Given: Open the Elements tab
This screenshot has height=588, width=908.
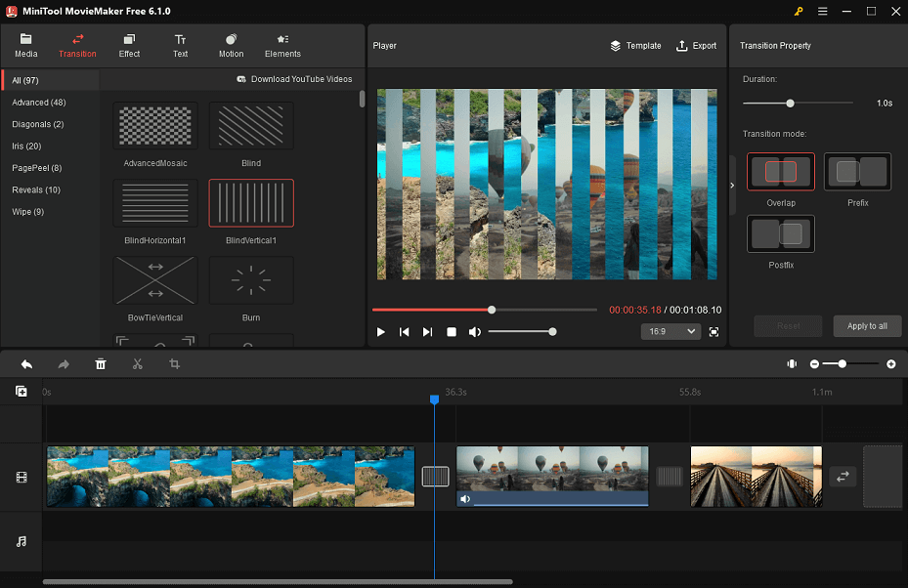Looking at the screenshot, I should (282, 46).
